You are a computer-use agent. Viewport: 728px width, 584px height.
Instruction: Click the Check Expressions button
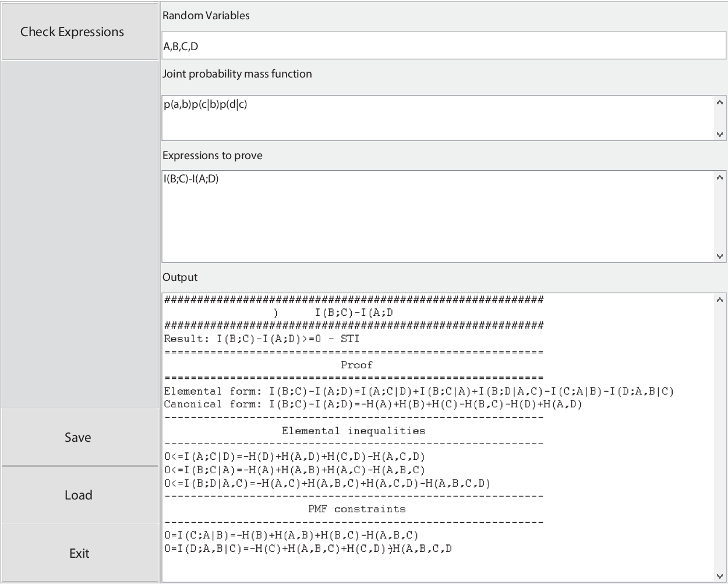tap(80, 31)
